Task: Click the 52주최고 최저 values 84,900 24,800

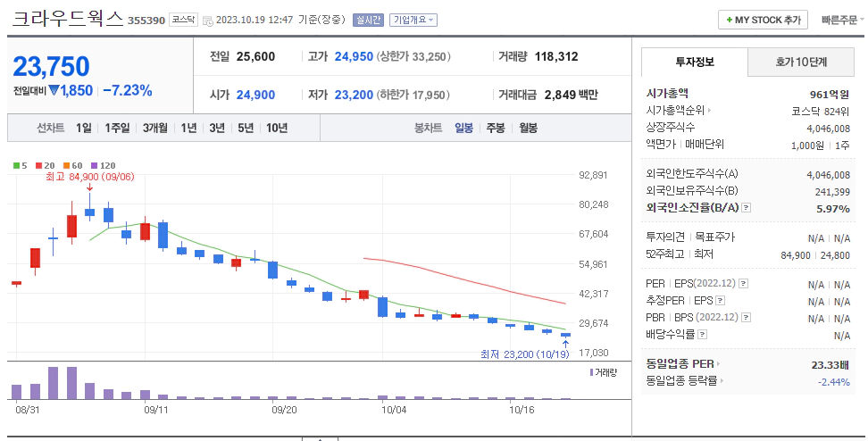Action: [x=815, y=255]
